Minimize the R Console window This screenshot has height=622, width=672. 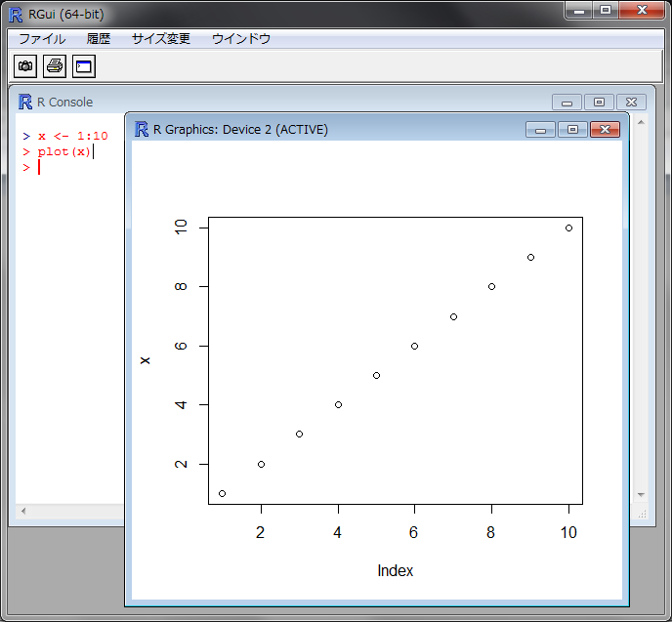click(x=567, y=103)
